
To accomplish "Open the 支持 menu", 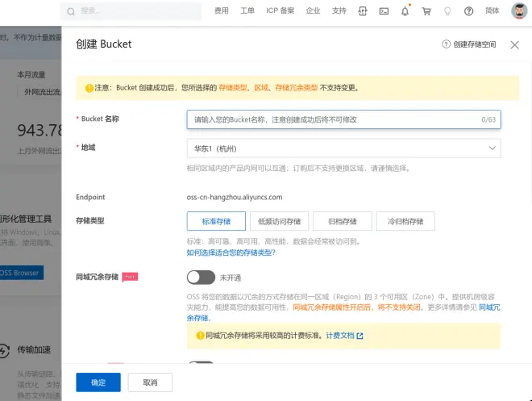I will (x=339, y=10).
